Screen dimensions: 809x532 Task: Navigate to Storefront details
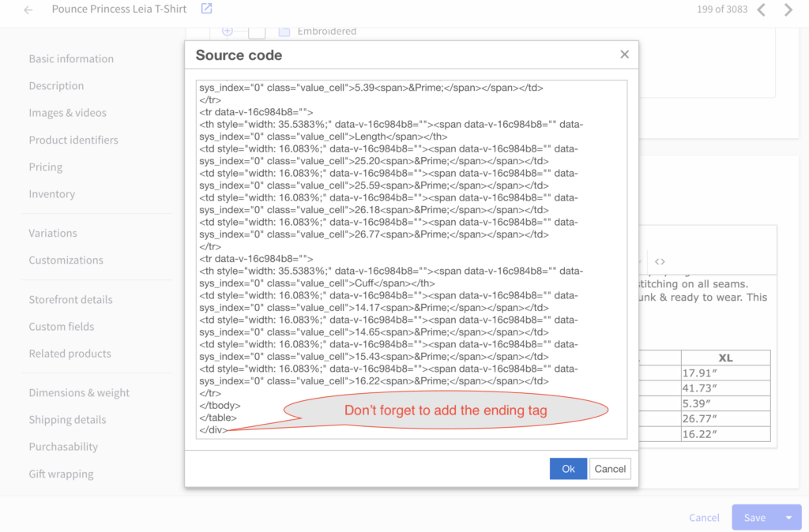70,299
